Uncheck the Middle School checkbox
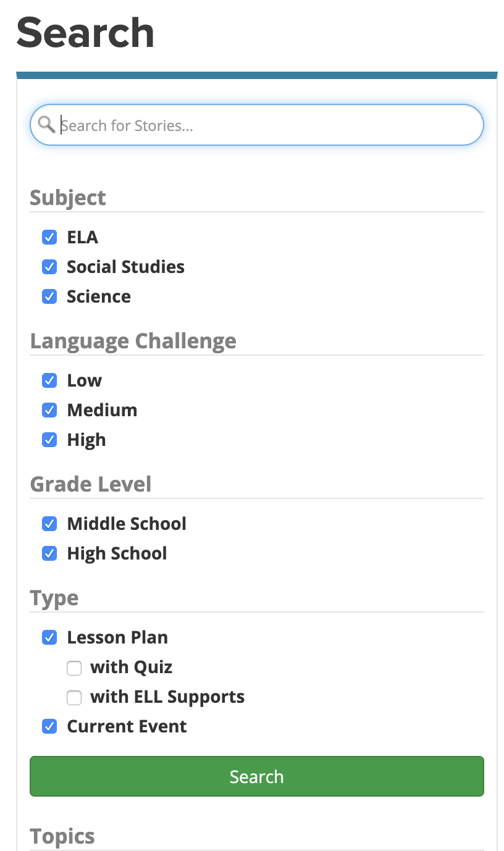This screenshot has height=851, width=504. (49, 524)
